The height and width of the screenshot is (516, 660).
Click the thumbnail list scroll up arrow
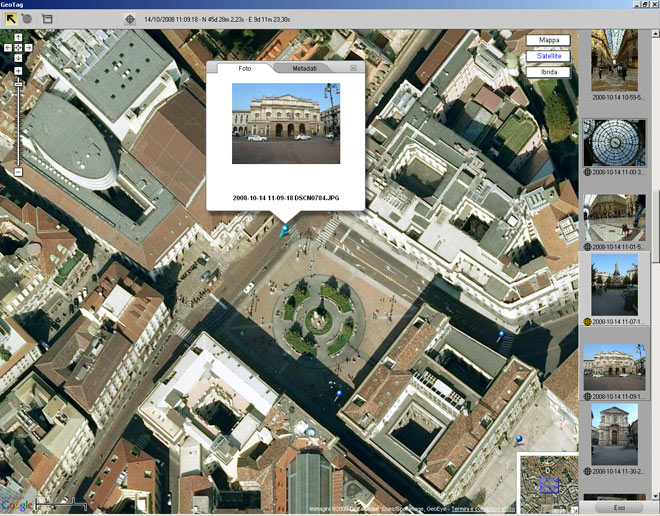click(x=656, y=34)
